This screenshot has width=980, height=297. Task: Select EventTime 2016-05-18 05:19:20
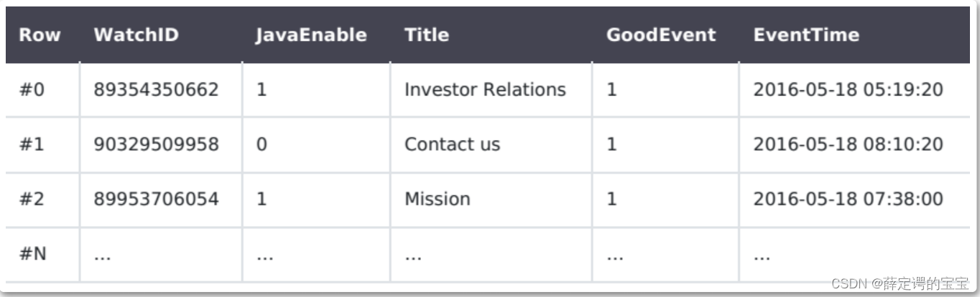[848, 90]
